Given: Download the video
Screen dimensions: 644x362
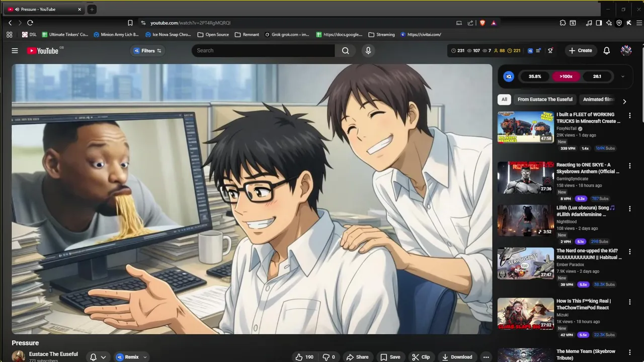Looking at the screenshot, I should 457,357.
